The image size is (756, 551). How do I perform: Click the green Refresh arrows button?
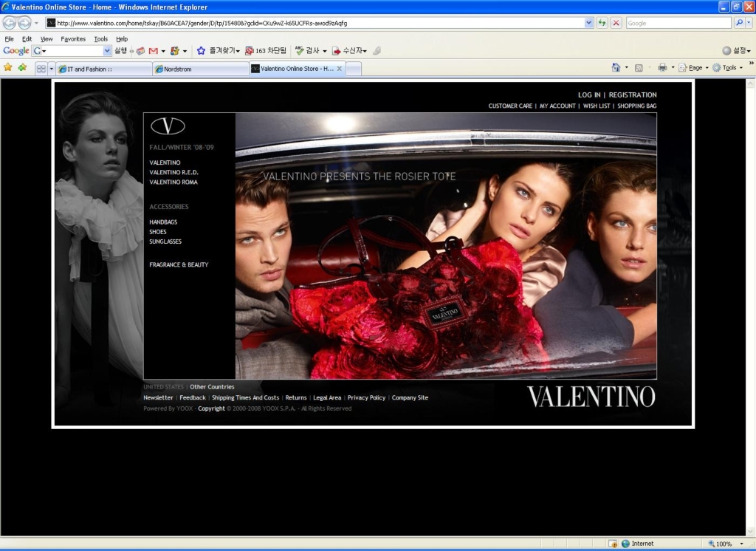(x=602, y=23)
